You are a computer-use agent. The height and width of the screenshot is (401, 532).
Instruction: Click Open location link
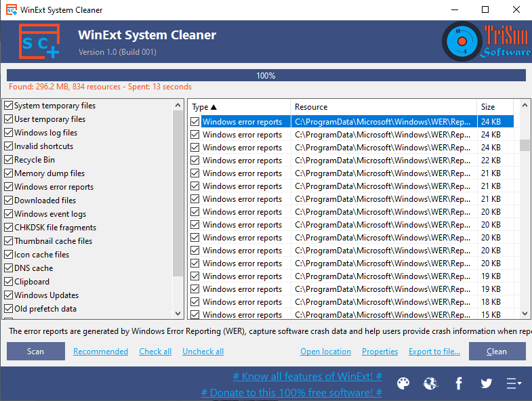click(325, 352)
